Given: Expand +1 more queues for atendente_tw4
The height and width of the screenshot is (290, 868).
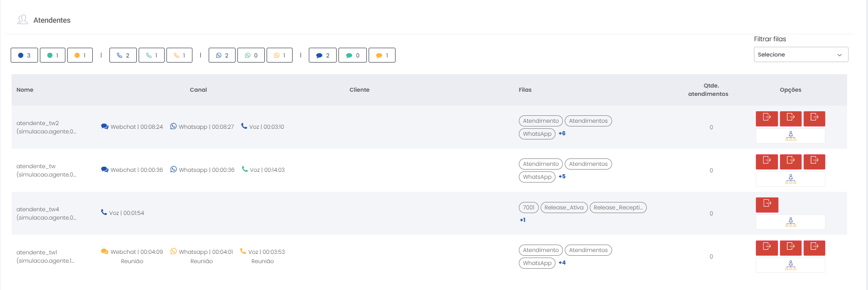Looking at the screenshot, I should (x=523, y=220).
